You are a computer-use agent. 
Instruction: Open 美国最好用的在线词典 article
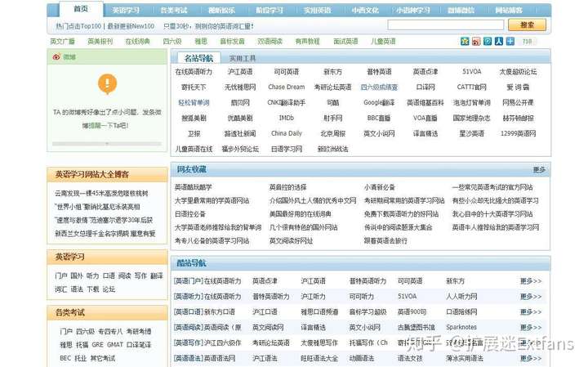tap(301, 214)
